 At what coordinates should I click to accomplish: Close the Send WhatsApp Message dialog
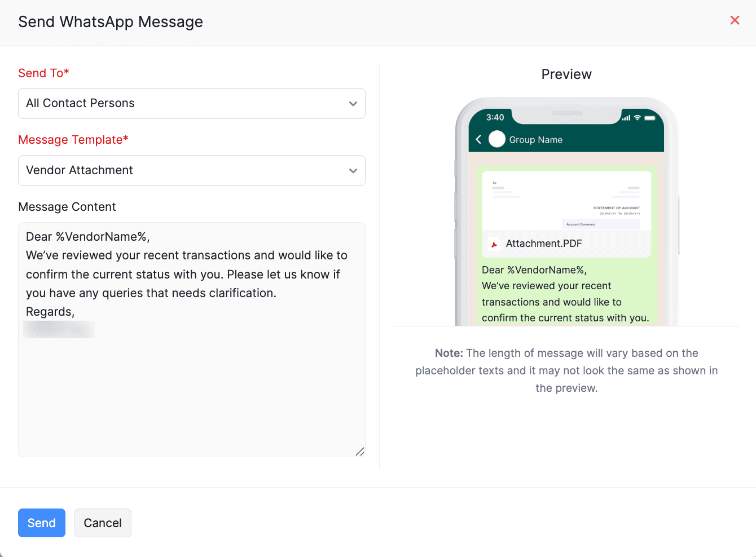[735, 20]
